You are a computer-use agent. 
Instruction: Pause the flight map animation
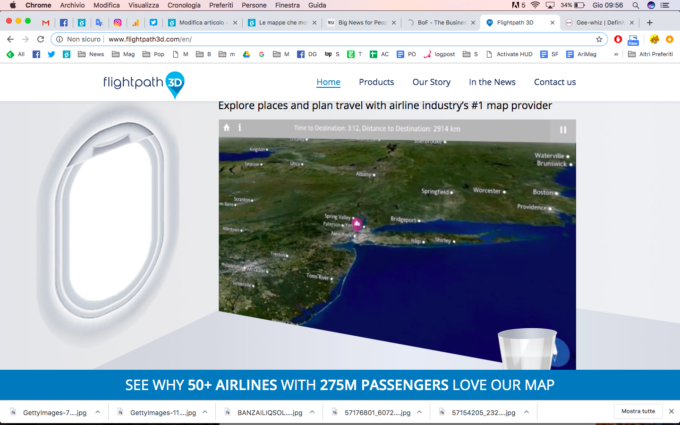(563, 129)
